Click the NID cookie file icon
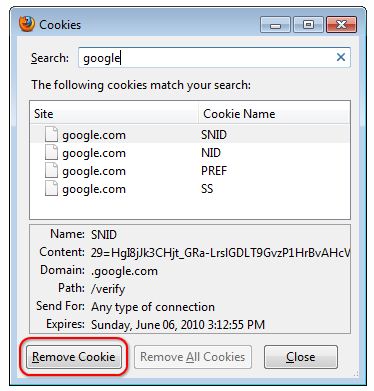The image size is (374, 391). [x=51, y=153]
